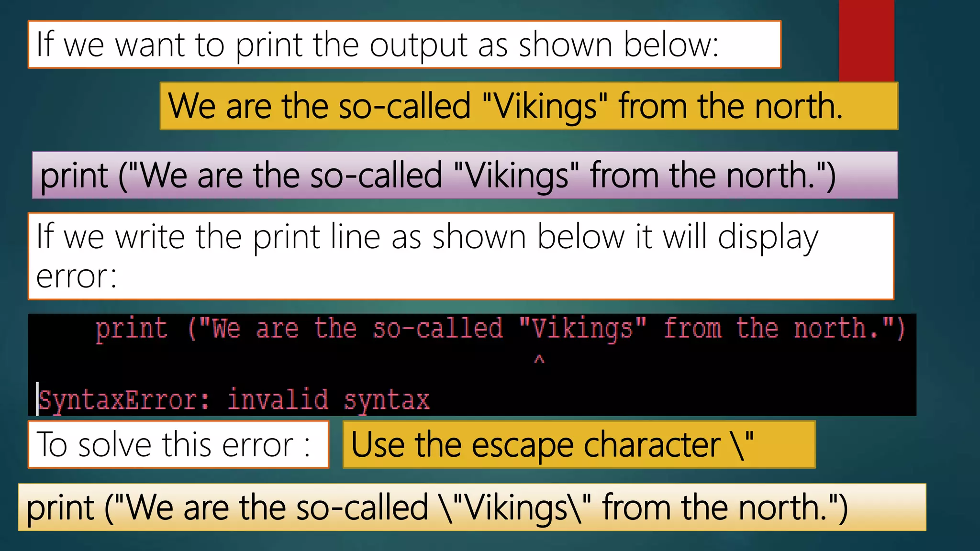Select the bottom escaped print statement box
Image resolution: width=980 pixels, height=551 pixels.
(472, 507)
